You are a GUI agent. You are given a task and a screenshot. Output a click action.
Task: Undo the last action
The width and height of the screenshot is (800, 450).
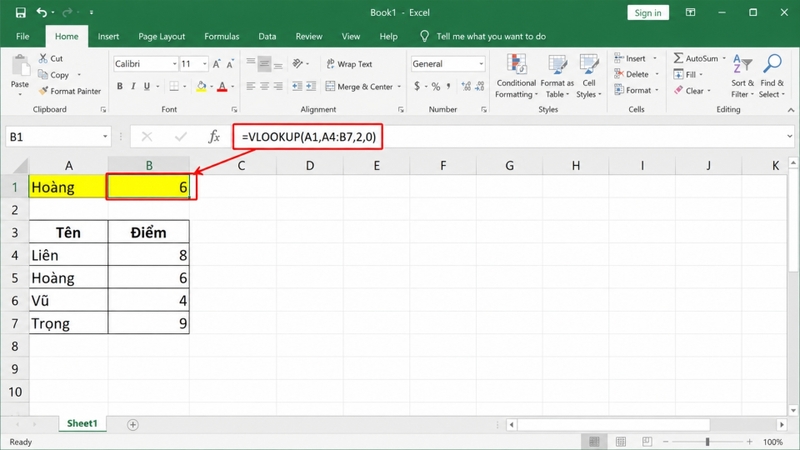click(42, 13)
